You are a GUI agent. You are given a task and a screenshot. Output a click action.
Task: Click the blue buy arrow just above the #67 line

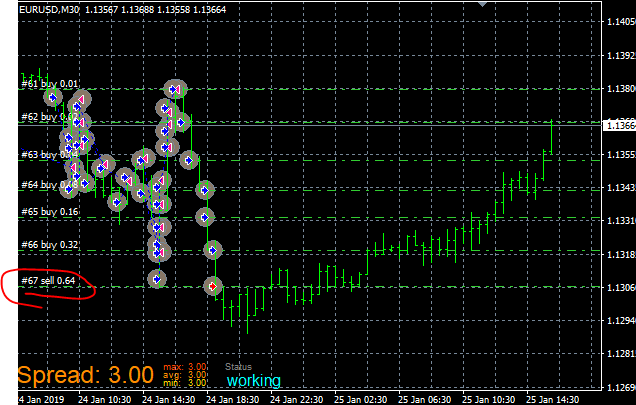point(157,279)
